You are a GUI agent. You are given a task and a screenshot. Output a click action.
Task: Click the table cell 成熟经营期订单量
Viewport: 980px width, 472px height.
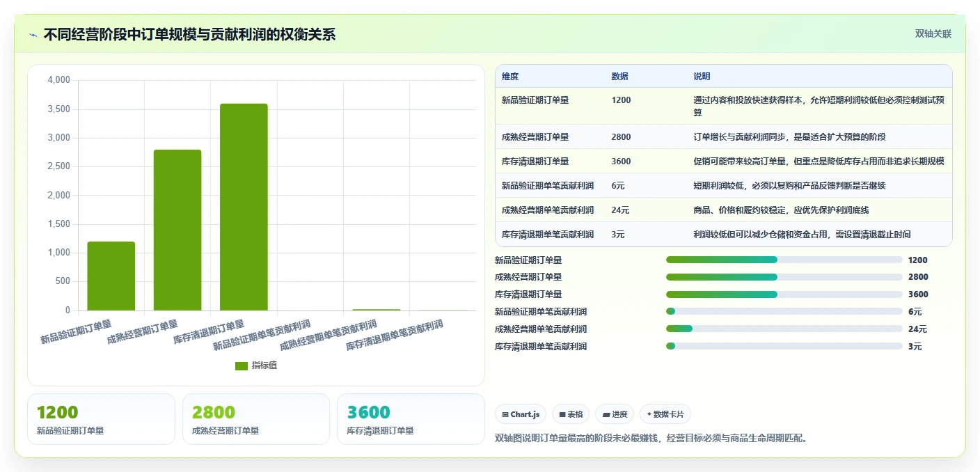[535, 137]
